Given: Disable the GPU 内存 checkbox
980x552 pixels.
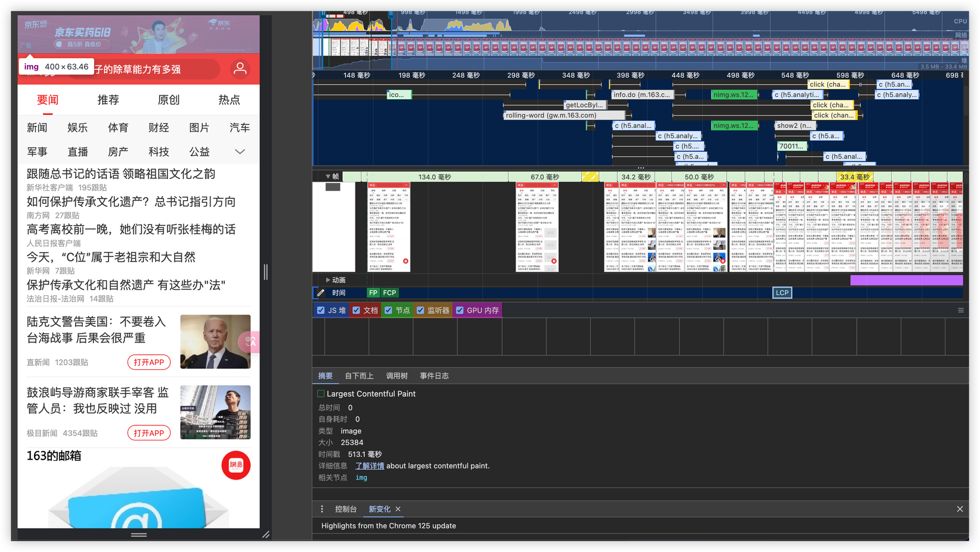Looking at the screenshot, I should click(460, 310).
